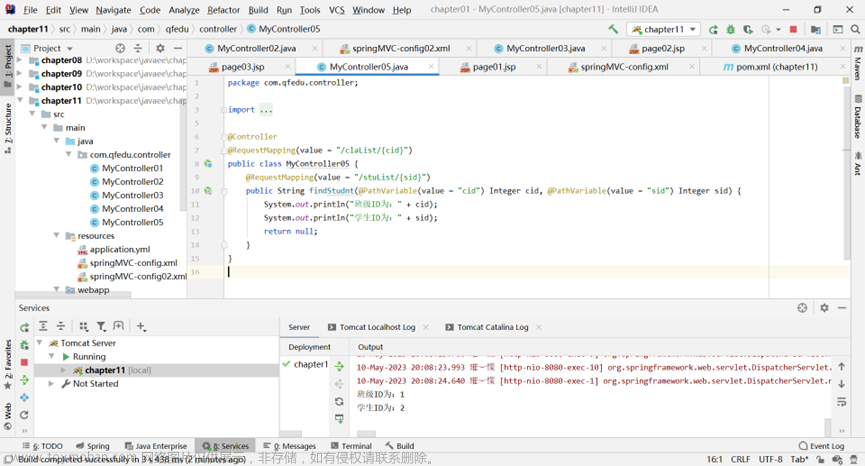Screen dimensions: 865x466
Task: Click Spring bean gutter icon on line 8
Action: pos(208,163)
